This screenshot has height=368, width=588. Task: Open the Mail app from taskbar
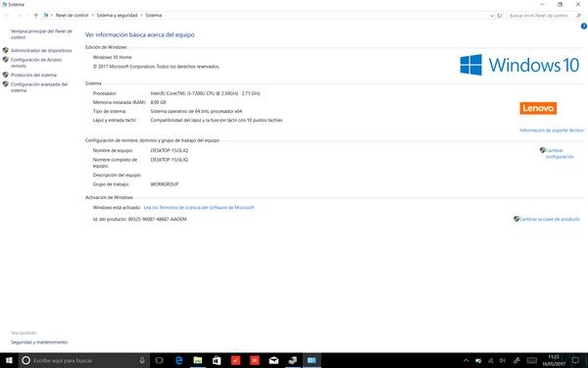coord(273,360)
